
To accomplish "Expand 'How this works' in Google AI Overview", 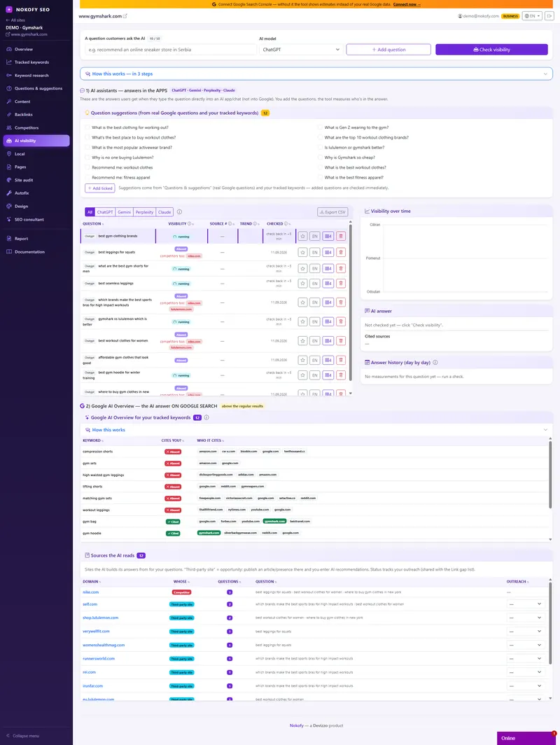I will coord(316,429).
